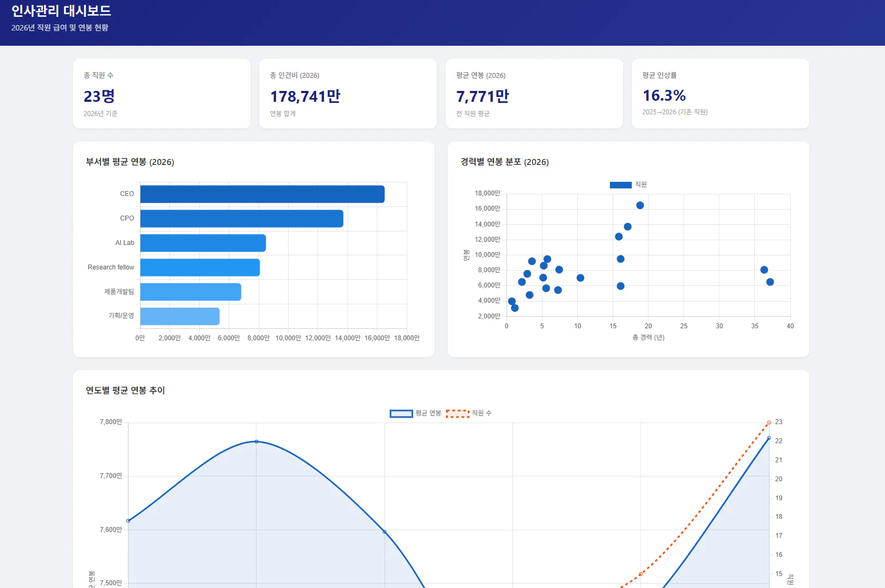Click the 경력별 연봉 분포 (2026) chart title
This screenshot has height=588, width=885.
coord(504,162)
